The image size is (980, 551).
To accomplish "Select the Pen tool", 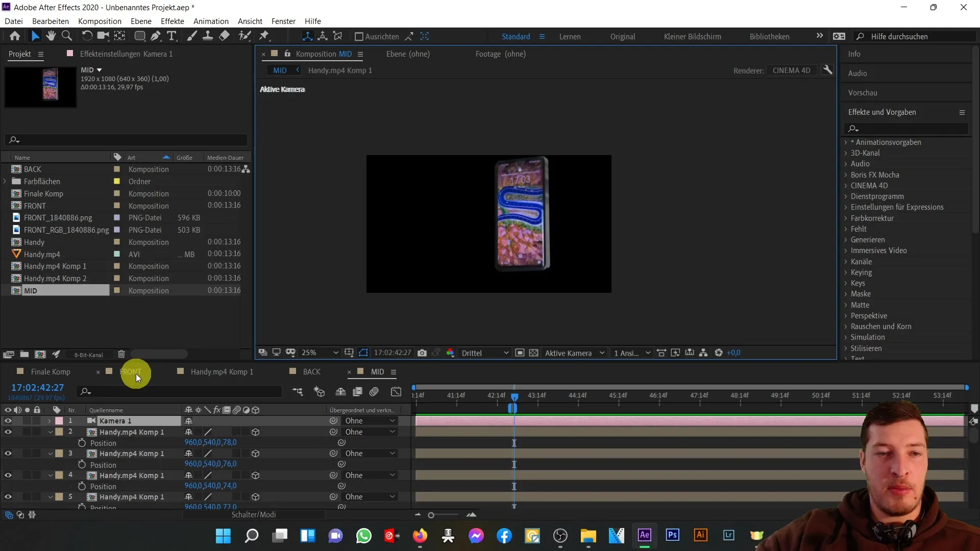I will (x=156, y=36).
